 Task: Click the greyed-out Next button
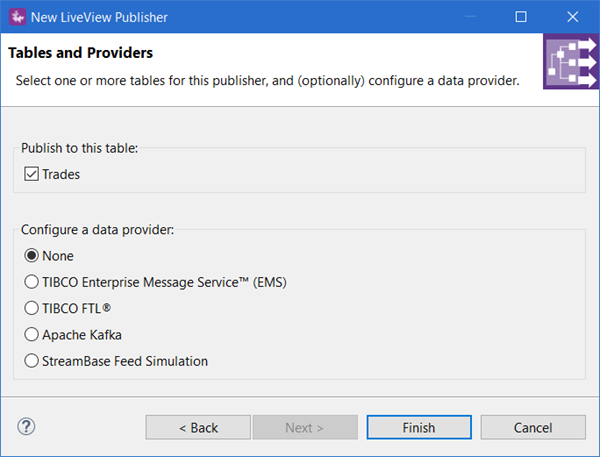304,428
